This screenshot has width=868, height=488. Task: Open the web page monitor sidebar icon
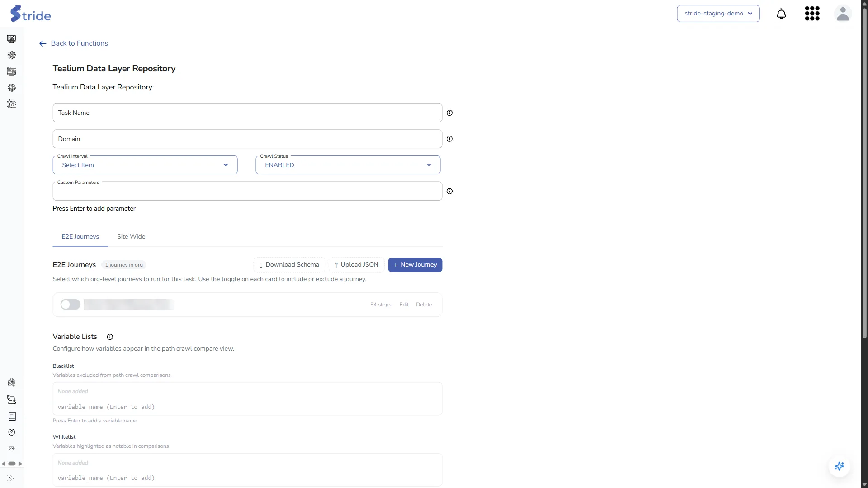12,71
